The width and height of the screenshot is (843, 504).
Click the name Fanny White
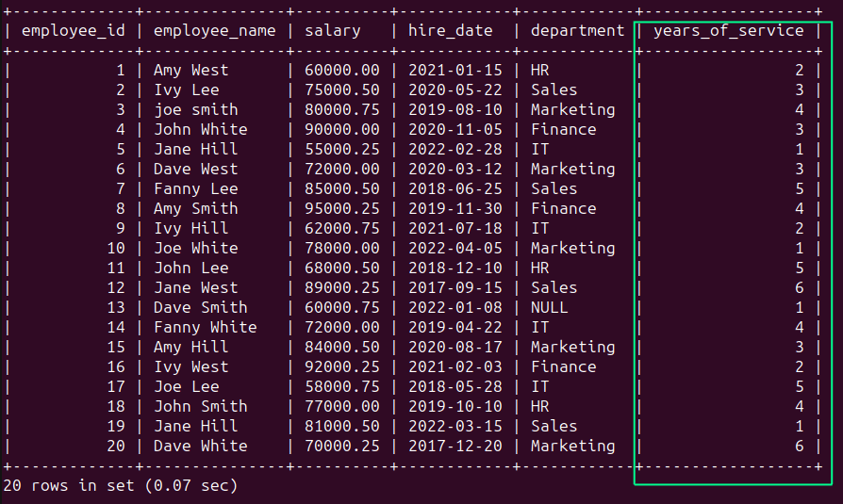click(x=205, y=327)
